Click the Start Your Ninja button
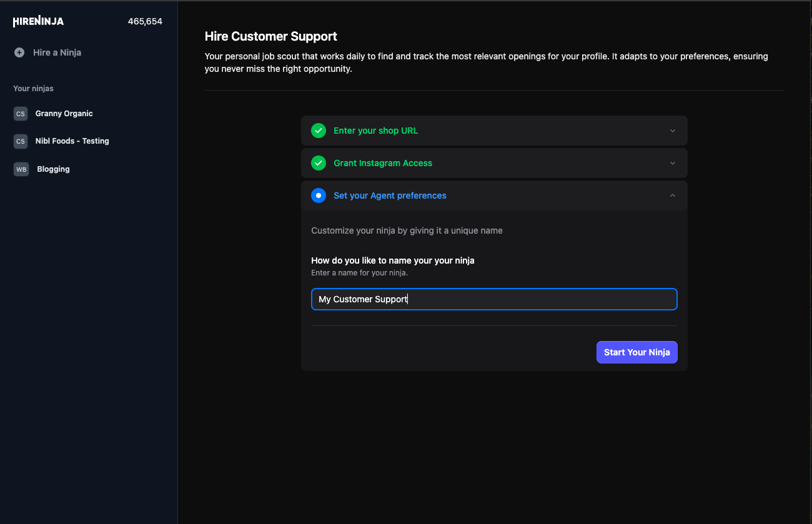 coord(636,352)
